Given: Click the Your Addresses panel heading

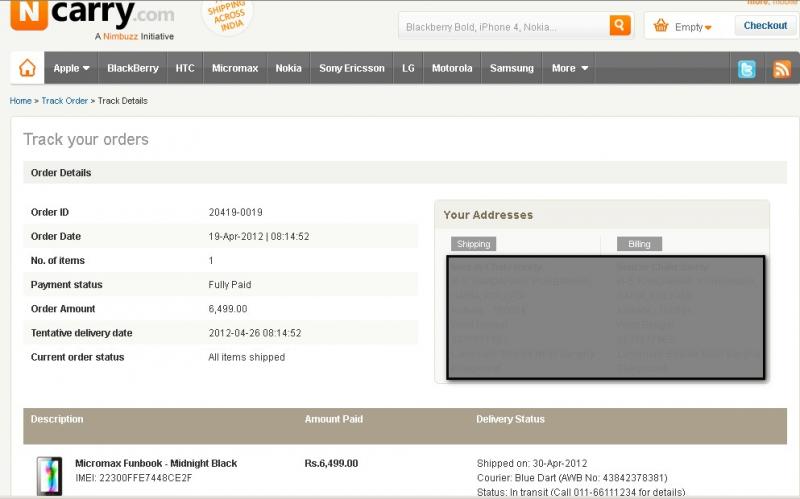Looking at the screenshot, I should [488, 215].
